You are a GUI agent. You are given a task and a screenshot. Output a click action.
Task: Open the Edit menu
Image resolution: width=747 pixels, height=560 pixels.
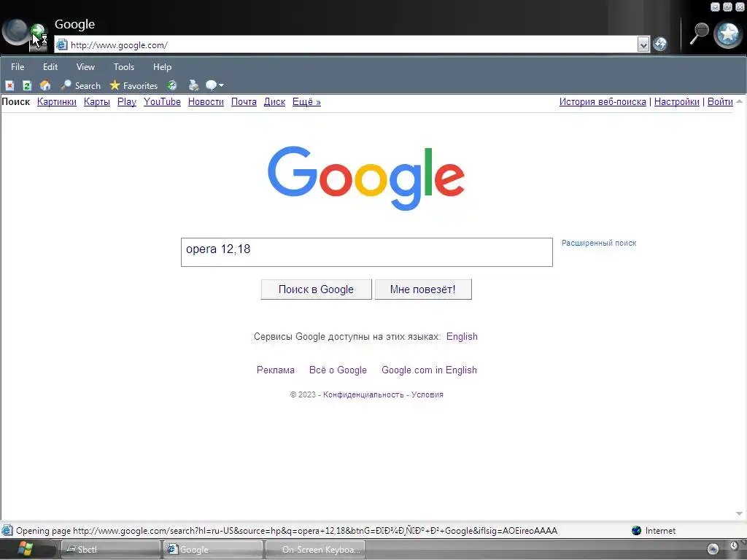click(50, 67)
